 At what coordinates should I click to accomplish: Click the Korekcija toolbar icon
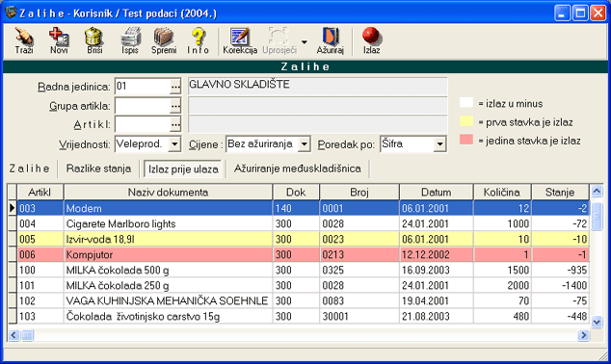pyautogui.click(x=240, y=40)
